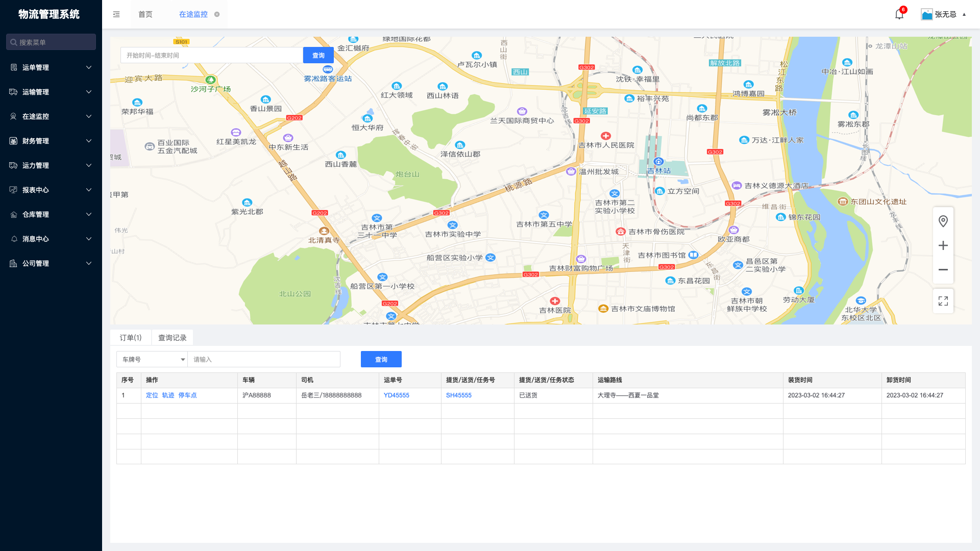The image size is (980, 551).
Task: Open the notification bell
Action: point(899,14)
